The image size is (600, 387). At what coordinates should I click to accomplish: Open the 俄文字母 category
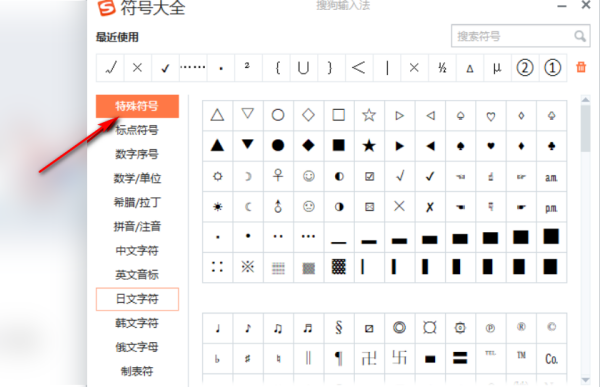[137, 347]
